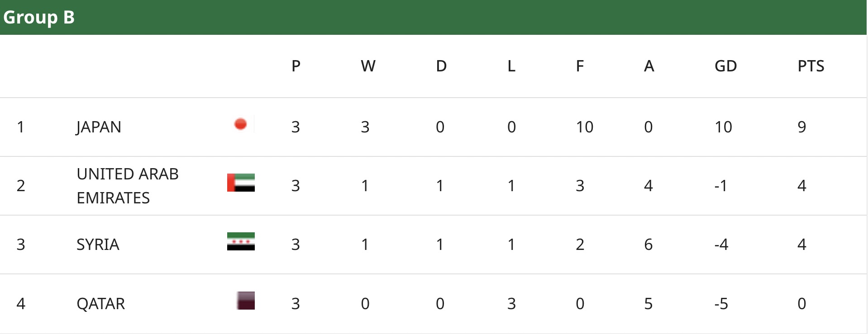
Task: Click Japan's points value of 9
Action: tap(801, 127)
